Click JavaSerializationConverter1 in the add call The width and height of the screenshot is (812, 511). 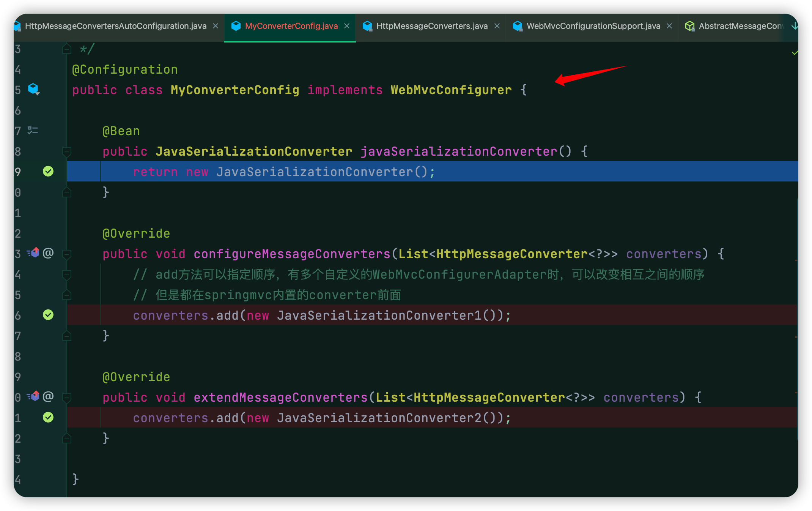pyautogui.click(x=379, y=315)
